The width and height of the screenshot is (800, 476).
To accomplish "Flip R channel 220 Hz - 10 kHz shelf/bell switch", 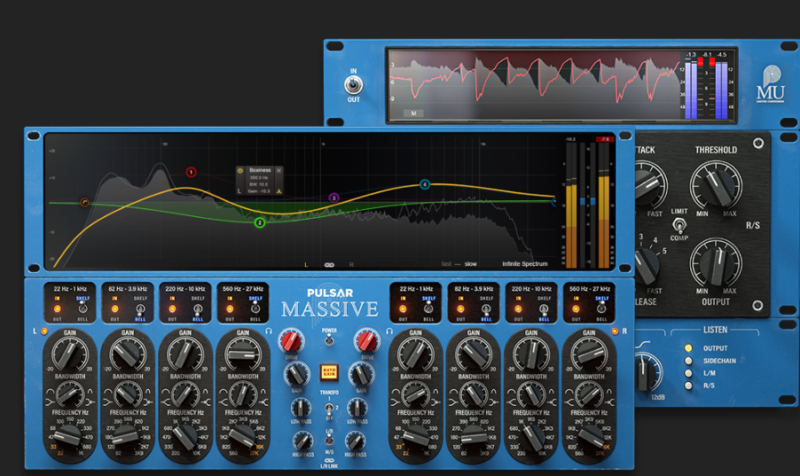I will point(543,308).
